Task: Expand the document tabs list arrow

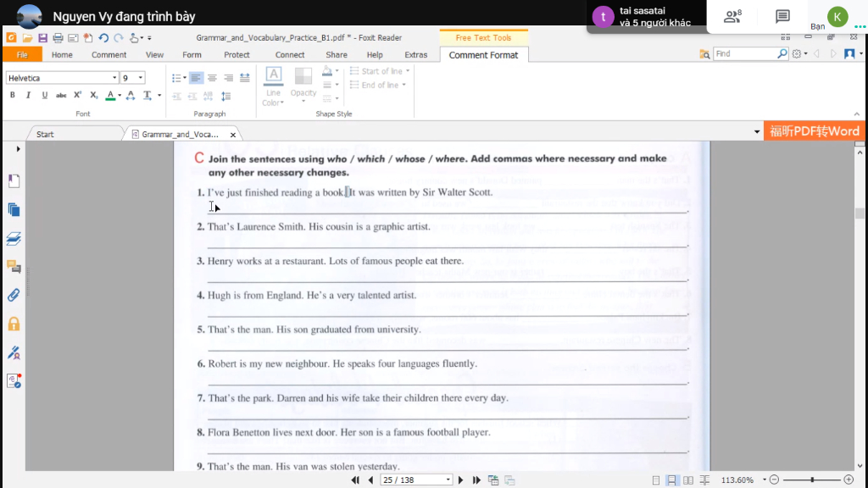Action: (x=757, y=132)
